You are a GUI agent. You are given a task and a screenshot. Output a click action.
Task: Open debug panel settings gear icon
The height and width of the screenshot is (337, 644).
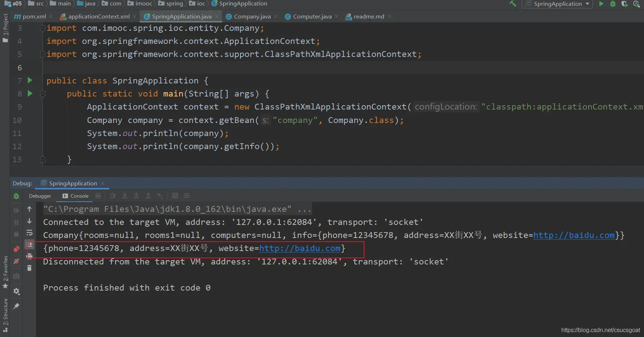coord(16,291)
